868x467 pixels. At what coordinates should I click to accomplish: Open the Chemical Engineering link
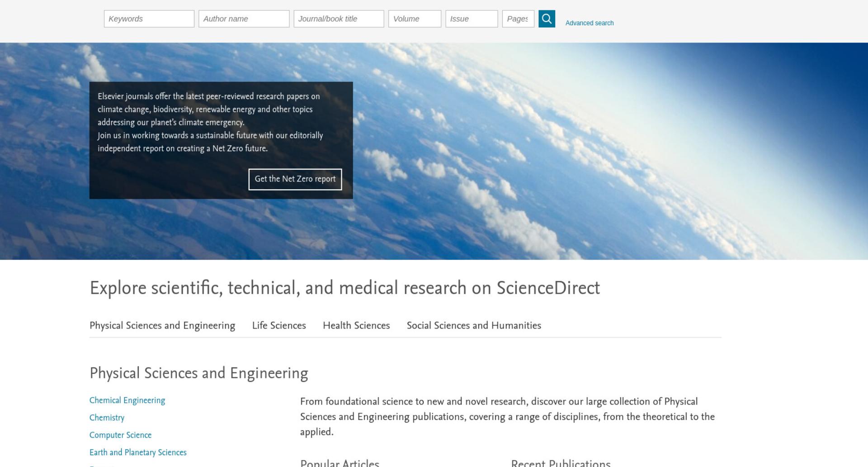(x=127, y=400)
